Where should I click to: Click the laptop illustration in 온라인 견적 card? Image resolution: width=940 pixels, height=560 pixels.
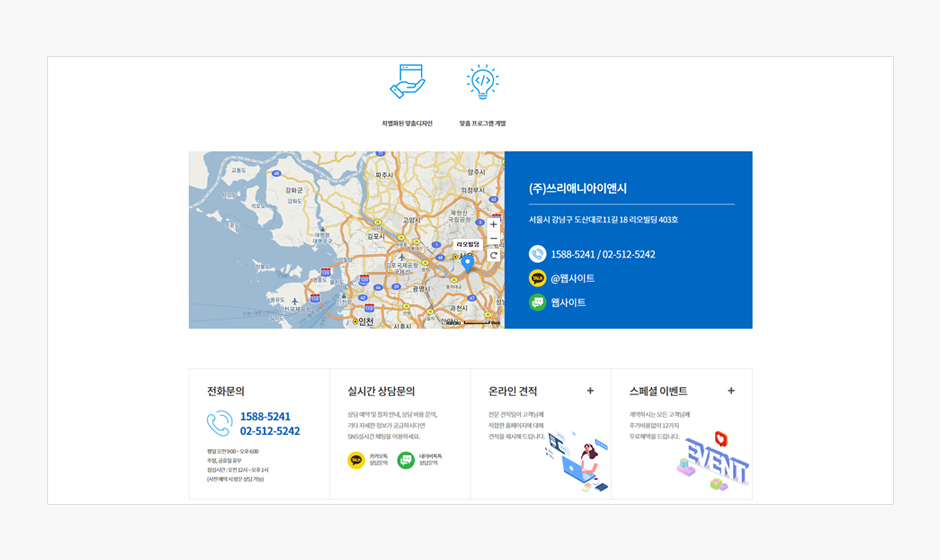pyautogui.click(x=577, y=461)
